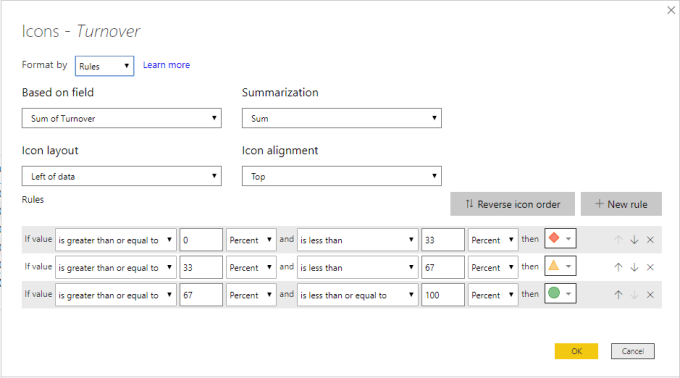This screenshot has width=680, height=378.
Task: Edit the third rule's minimum value 67
Action: [x=201, y=295]
